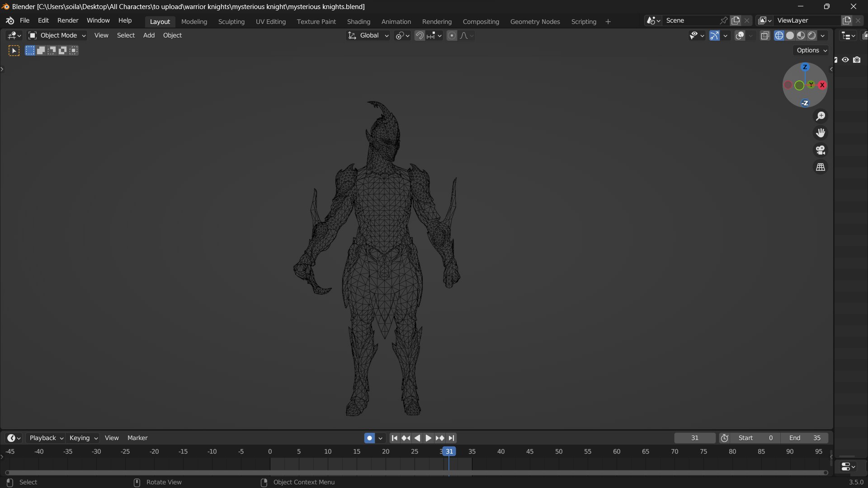Click the End frame field 35
The height and width of the screenshot is (488, 868).
point(805,438)
